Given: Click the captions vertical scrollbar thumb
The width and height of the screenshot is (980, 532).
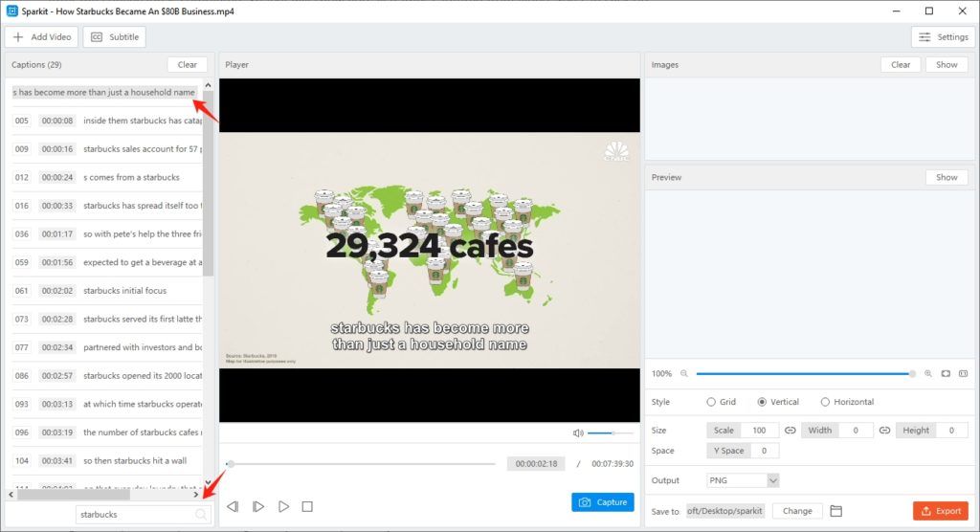Looking at the screenshot, I should pyautogui.click(x=208, y=185).
